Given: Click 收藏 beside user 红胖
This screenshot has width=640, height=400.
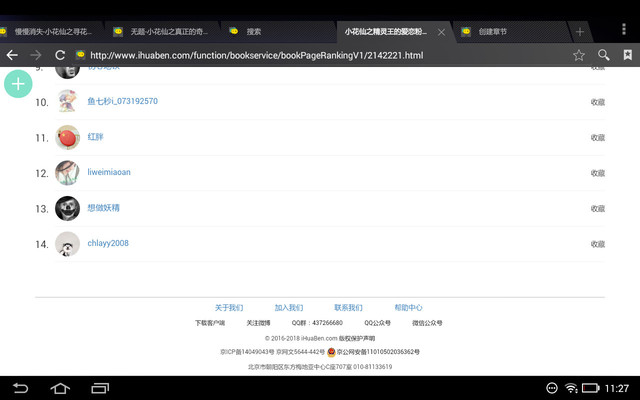Looking at the screenshot, I should coord(597,137).
